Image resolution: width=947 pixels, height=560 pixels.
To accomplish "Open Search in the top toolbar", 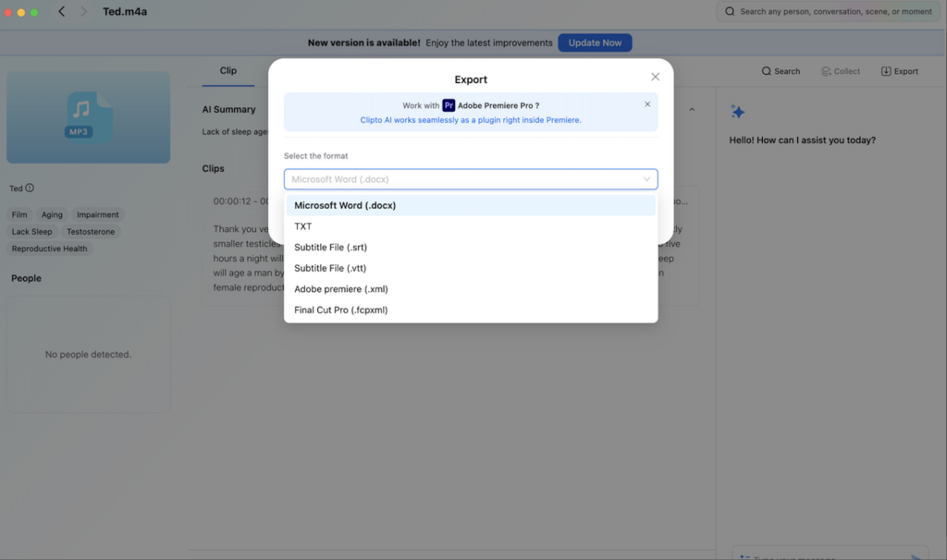I will point(781,71).
